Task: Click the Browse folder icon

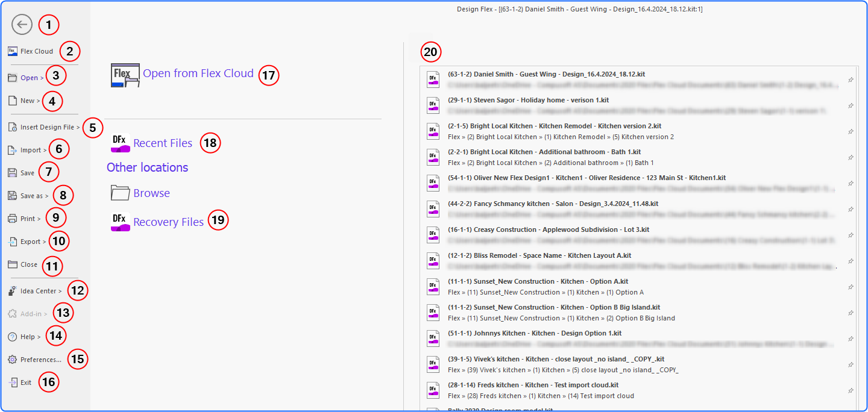Action: pyautogui.click(x=121, y=193)
